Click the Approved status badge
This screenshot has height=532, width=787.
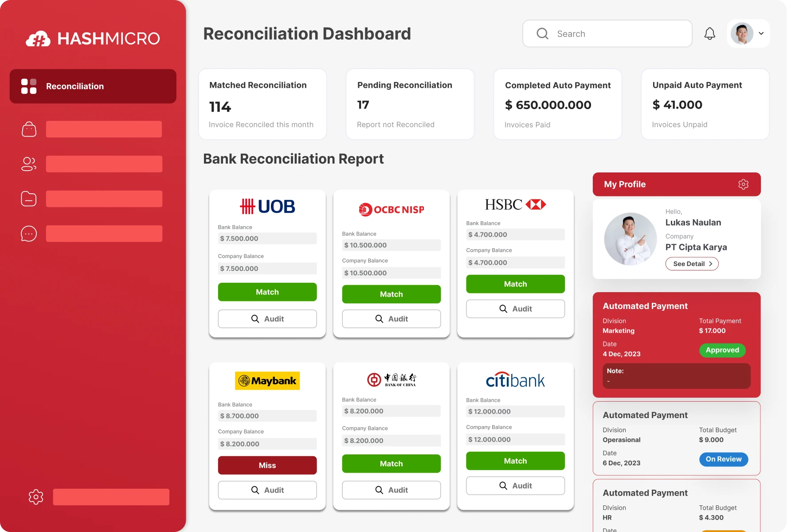click(x=722, y=350)
